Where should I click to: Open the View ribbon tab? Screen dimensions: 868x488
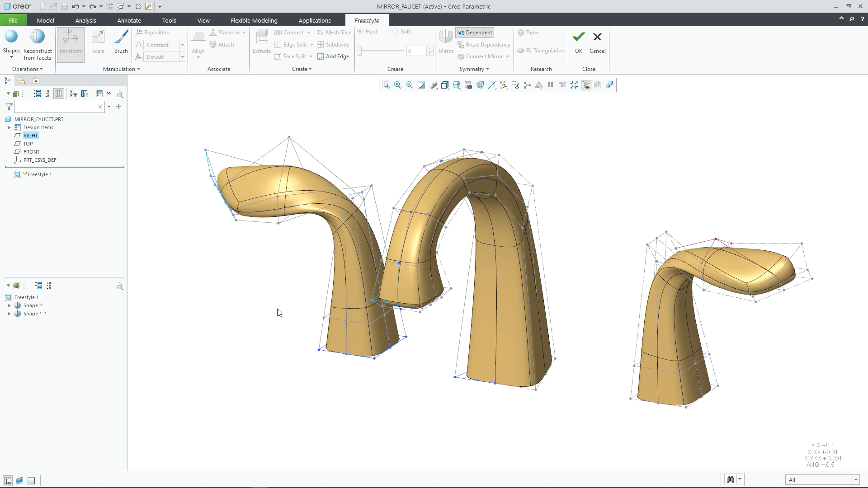click(x=203, y=20)
